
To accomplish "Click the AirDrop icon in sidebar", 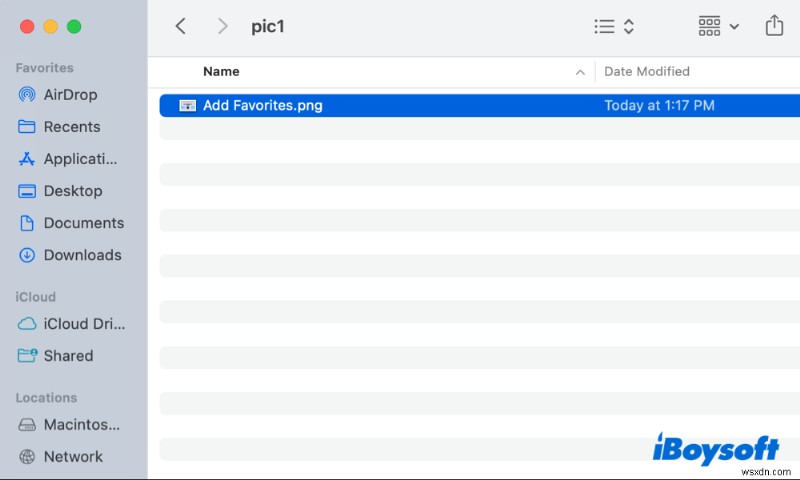I will click(x=27, y=95).
